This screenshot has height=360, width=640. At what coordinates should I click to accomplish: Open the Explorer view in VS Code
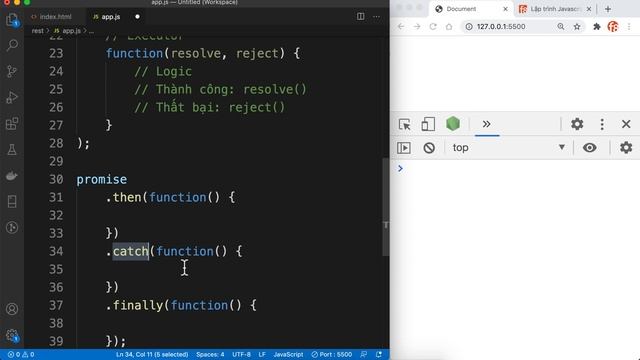12,20
